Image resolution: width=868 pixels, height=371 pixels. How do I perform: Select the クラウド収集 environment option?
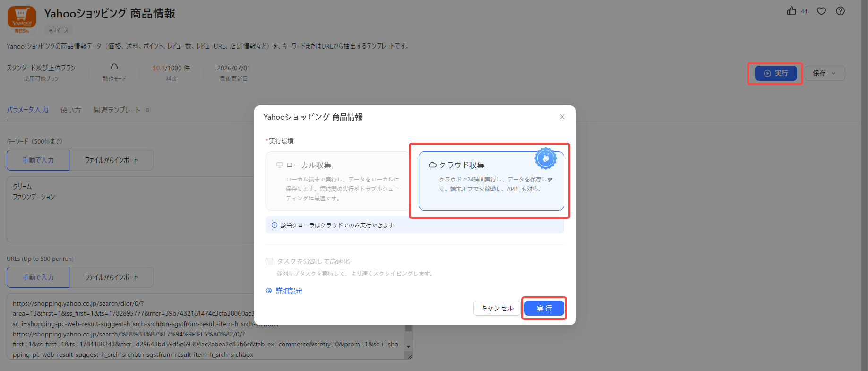[491, 181]
